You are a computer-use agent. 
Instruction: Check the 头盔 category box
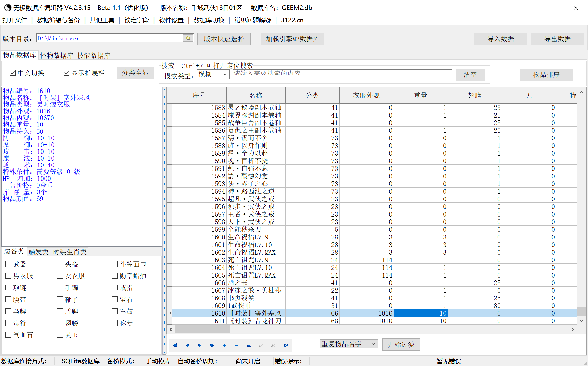(x=60, y=264)
